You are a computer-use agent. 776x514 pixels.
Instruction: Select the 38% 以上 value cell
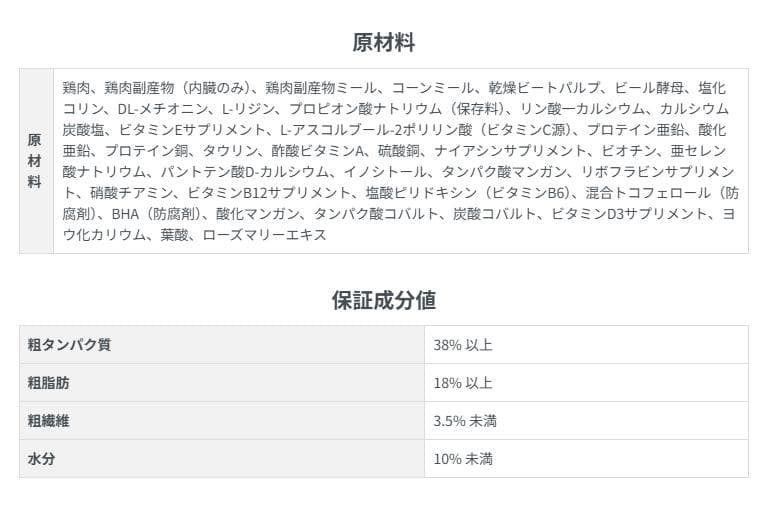463,345
